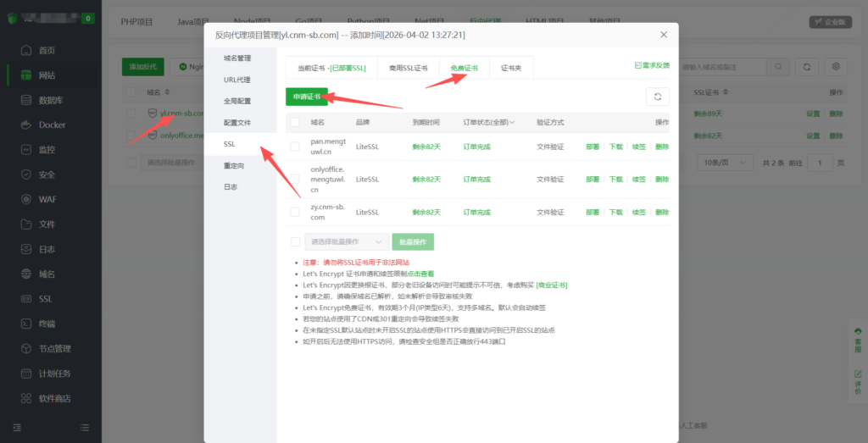The width and height of the screenshot is (868, 443).
Task: Click 删除 for pan.mengtuwl.cn
Action: [x=662, y=147]
